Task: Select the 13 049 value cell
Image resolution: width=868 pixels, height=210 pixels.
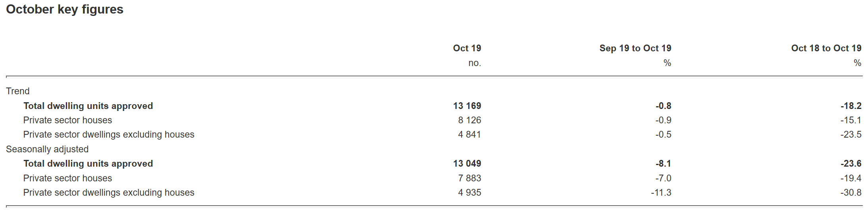Action: click(467, 163)
